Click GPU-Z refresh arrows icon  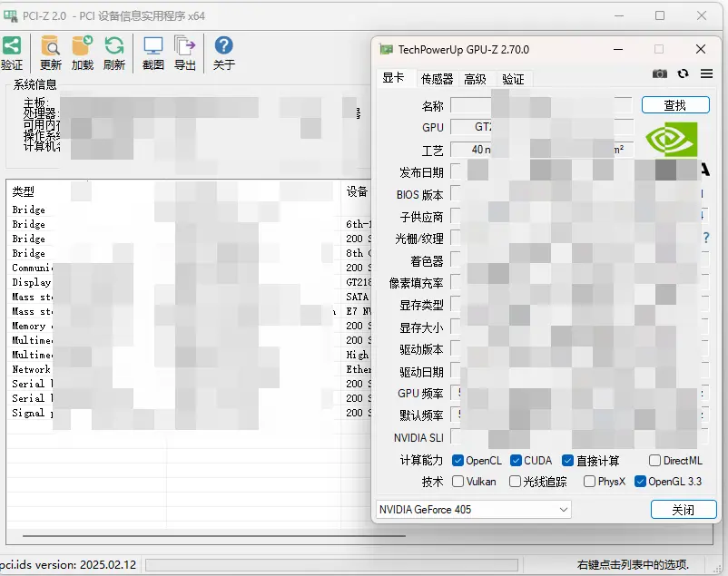683,73
